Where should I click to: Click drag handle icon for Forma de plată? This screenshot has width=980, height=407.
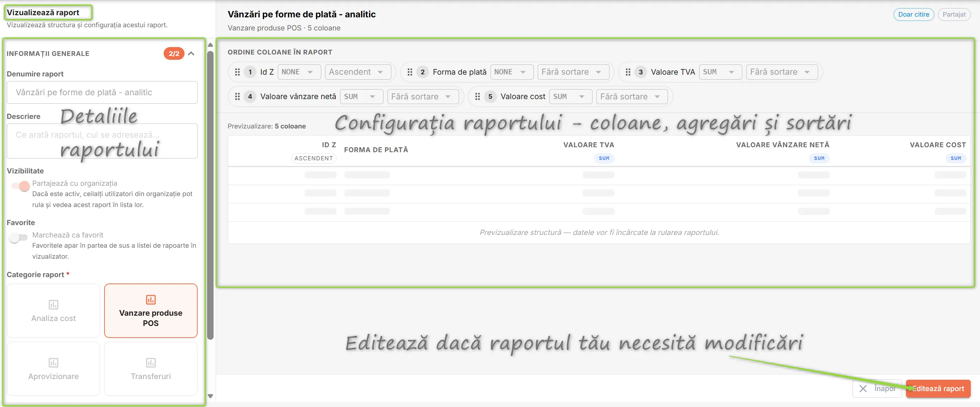tap(410, 72)
